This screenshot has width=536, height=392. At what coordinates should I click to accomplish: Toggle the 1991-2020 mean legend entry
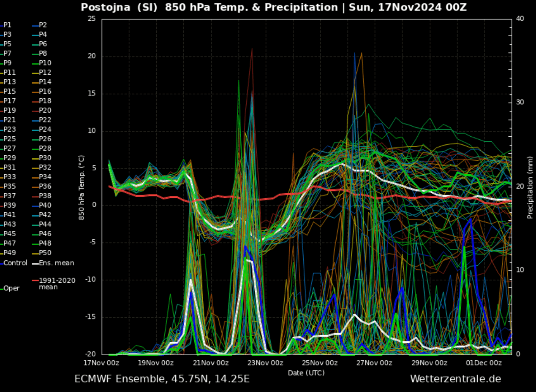[x=57, y=284]
